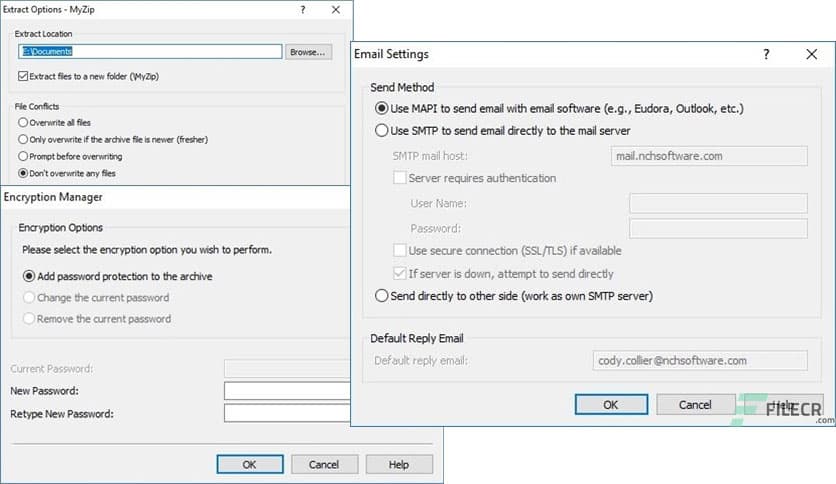Click the New Password field
The width and height of the screenshot is (836, 484).
pos(287,391)
